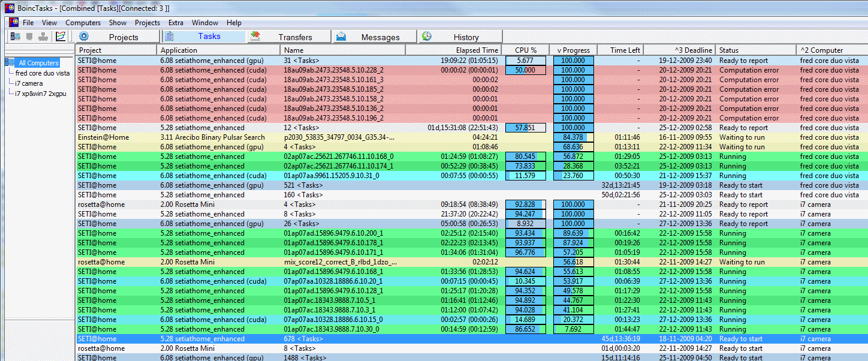This screenshot has height=361, width=868.
Task: Expand the 521 <Tasks> group row
Action: click(472, 185)
